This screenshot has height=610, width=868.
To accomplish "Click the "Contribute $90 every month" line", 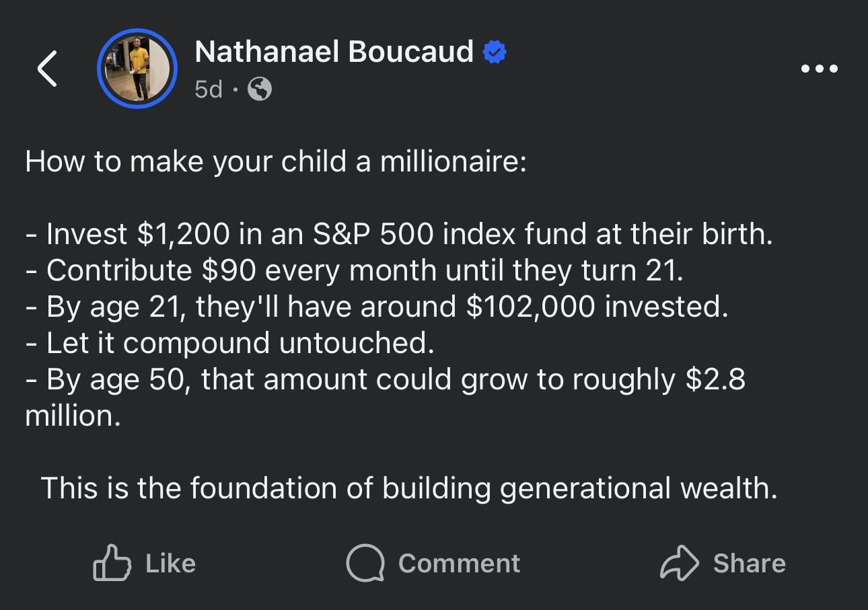I will click(x=355, y=270).
